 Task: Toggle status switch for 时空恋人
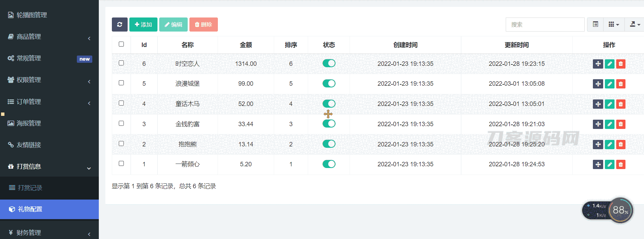coord(329,63)
